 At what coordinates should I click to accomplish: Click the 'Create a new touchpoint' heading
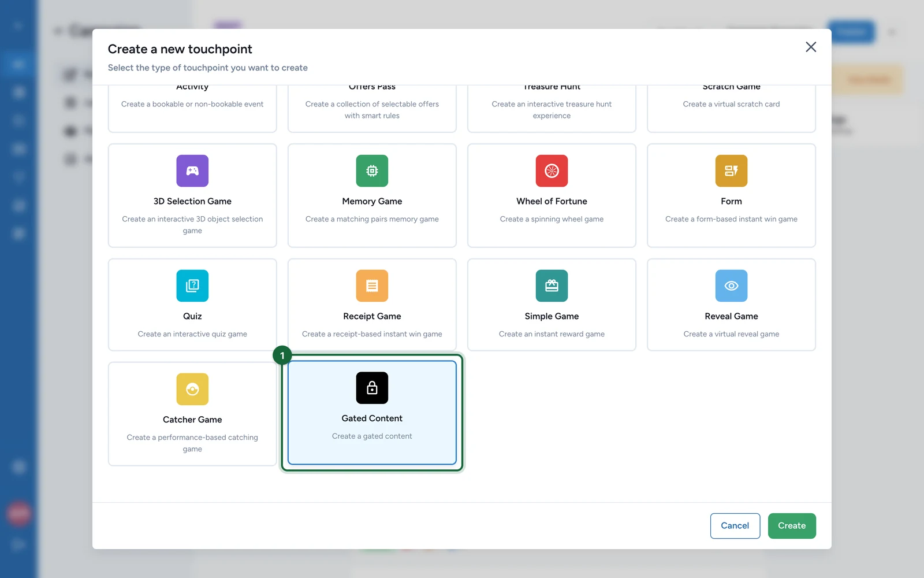click(x=180, y=49)
